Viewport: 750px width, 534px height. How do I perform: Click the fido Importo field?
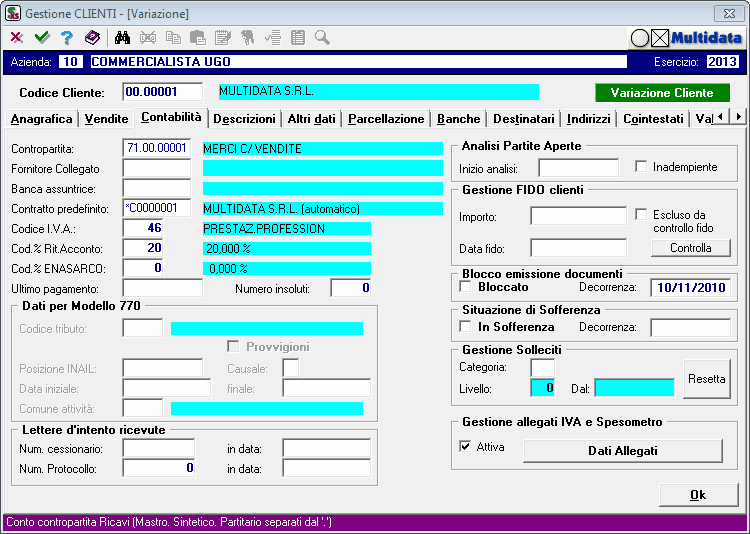click(578, 216)
